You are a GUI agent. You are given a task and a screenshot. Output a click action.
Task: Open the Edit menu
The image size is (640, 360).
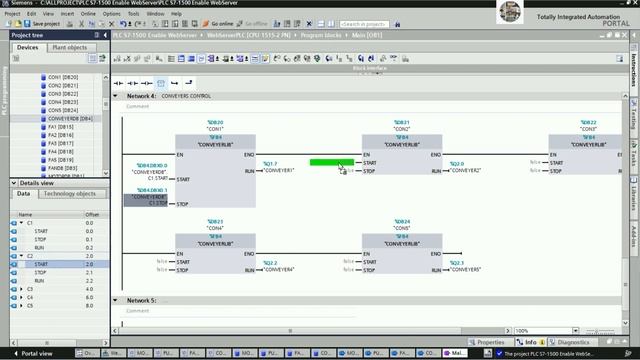click(x=31, y=13)
